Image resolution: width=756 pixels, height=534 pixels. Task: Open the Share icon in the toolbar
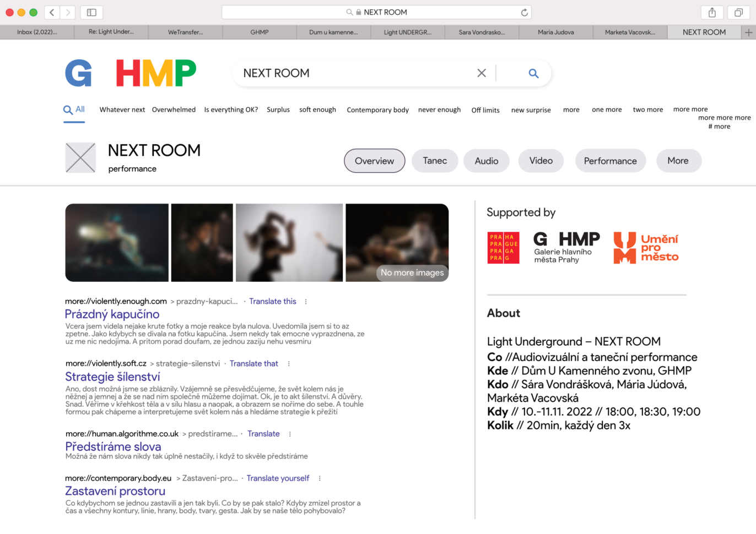(712, 12)
